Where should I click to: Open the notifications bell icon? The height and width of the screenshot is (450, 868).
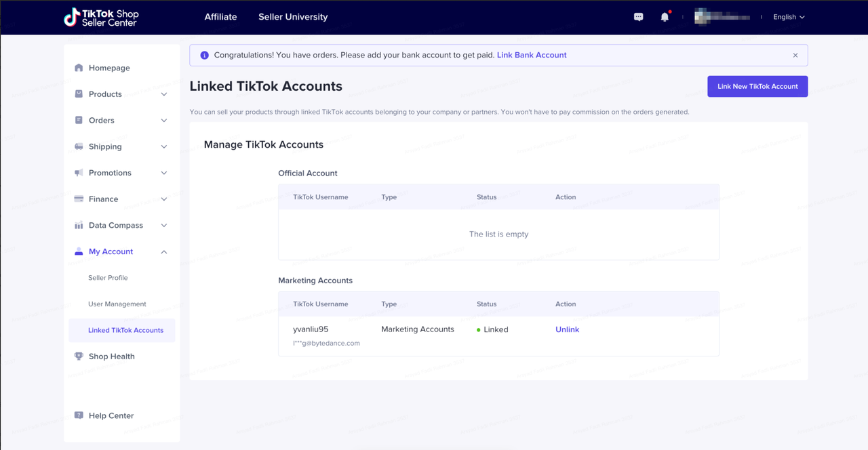click(665, 17)
